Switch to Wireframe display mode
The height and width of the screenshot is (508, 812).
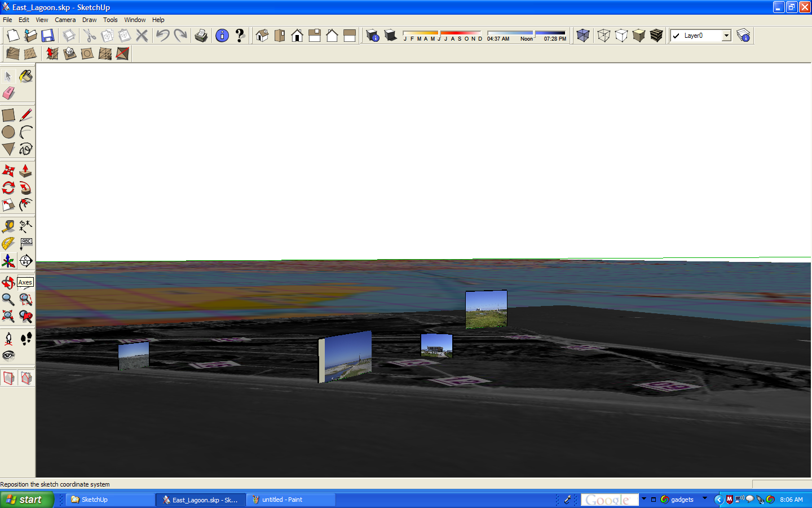[x=604, y=36]
